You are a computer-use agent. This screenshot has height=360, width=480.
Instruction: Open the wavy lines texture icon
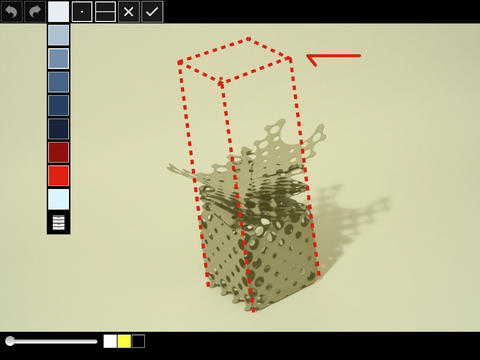pyautogui.click(x=59, y=222)
